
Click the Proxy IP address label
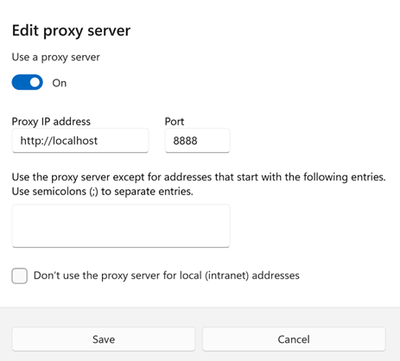(51, 122)
